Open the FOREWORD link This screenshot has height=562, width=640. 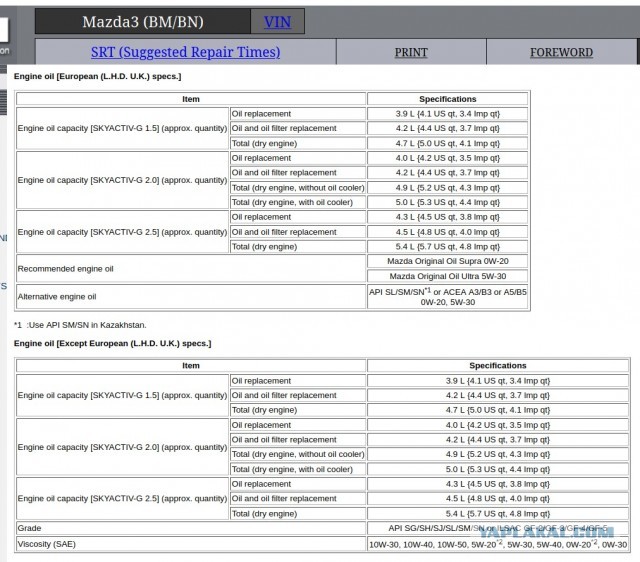coord(561,53)
